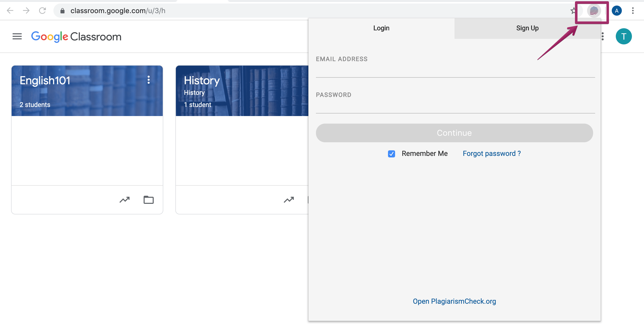The width and height of the screenshot is (644, 336).
Task: Switch to the Sign Up tab
Action: pyautogui.click(x=527, y=28)
